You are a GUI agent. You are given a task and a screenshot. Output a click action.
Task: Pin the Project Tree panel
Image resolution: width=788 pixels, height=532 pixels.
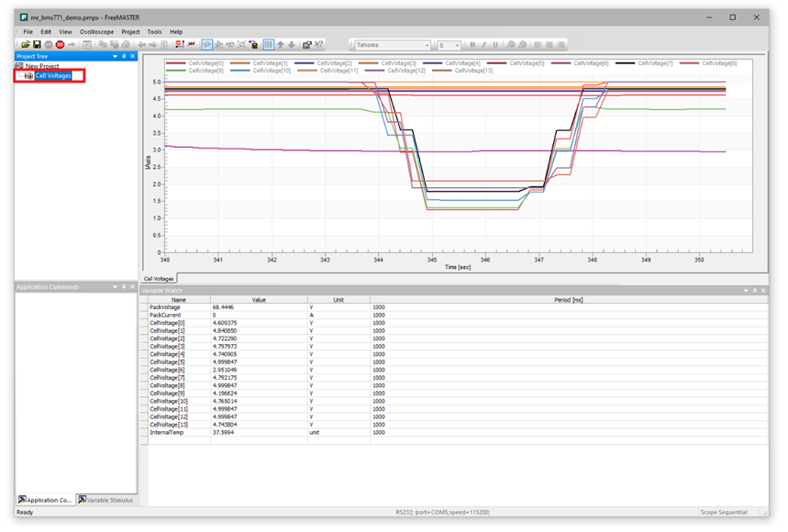point(124,56)
